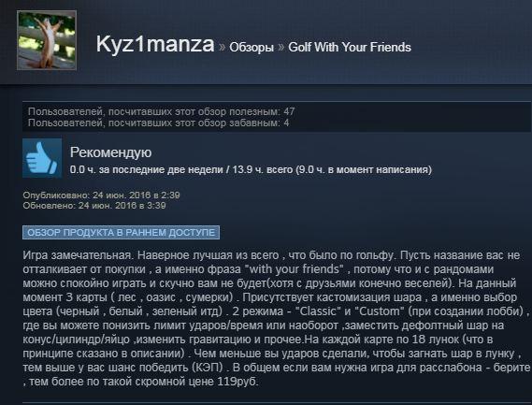Click the 13.9 ч. всего playtime line
The width and height of the screenshot is (532, 405).
point(251,169)
